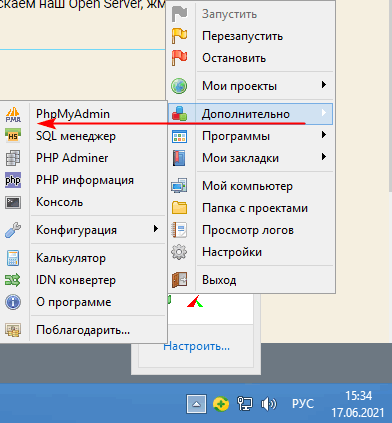
Task: Open Папка с проектами entry
Action: pyautogui.click(x=250, y=208)
